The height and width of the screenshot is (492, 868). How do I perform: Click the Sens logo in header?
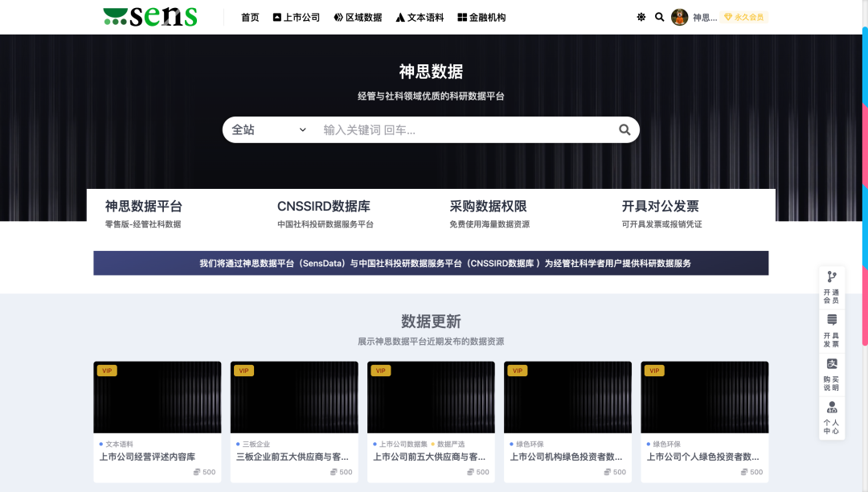point(150,17)
